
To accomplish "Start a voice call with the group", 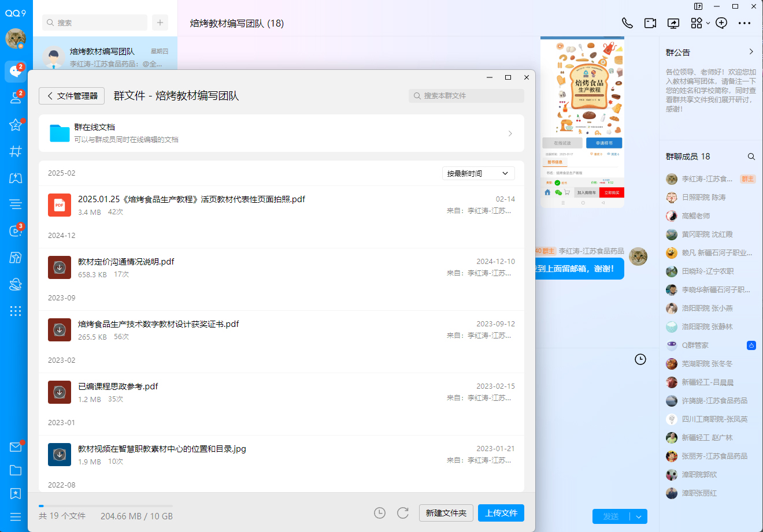I will pos(627,23).
